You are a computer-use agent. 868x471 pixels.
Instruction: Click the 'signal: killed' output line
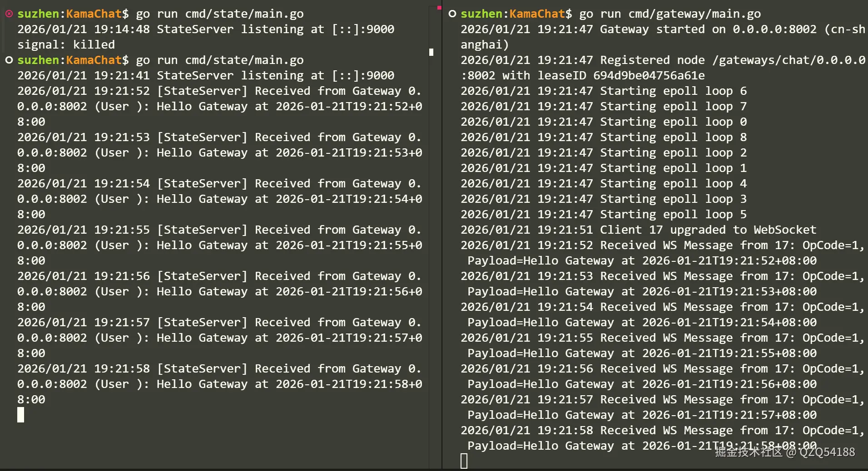[x=66, y=45]
